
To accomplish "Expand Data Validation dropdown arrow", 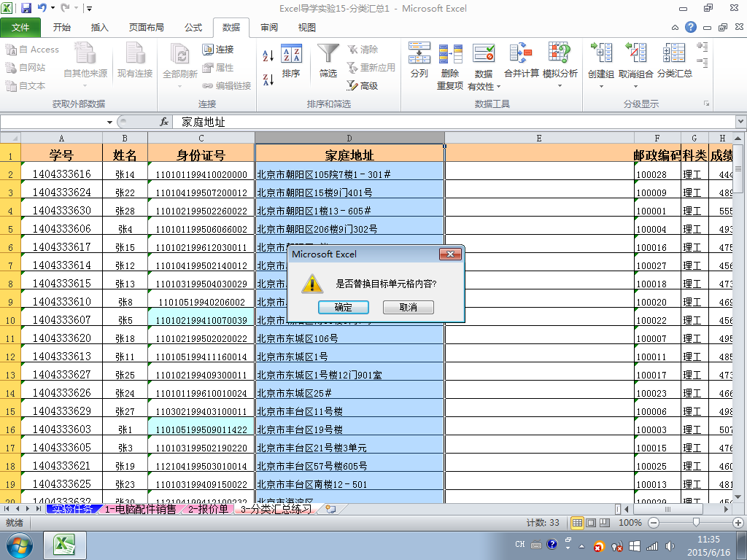I will click(x=499, y=87).
